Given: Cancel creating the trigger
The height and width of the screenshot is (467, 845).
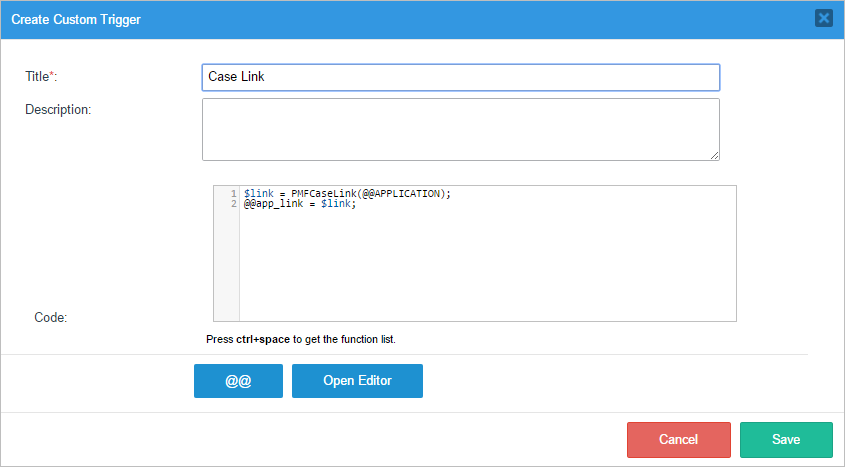Looking at the screenshot, I should [678, 440].
